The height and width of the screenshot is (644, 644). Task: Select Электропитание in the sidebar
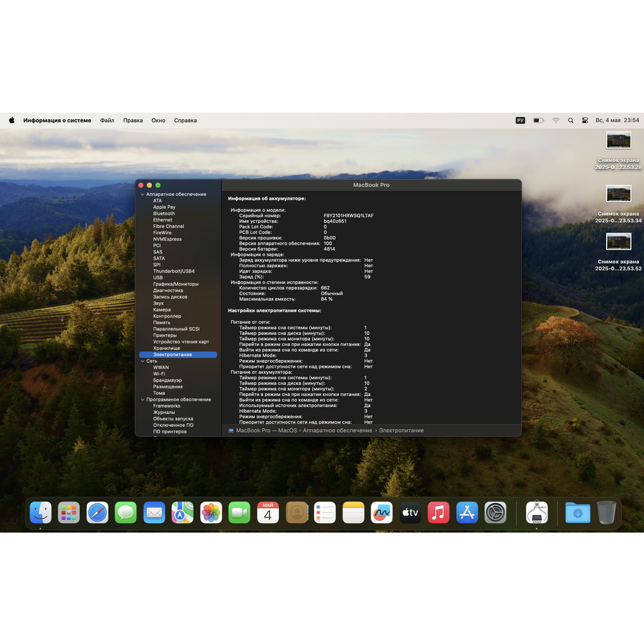178,354
